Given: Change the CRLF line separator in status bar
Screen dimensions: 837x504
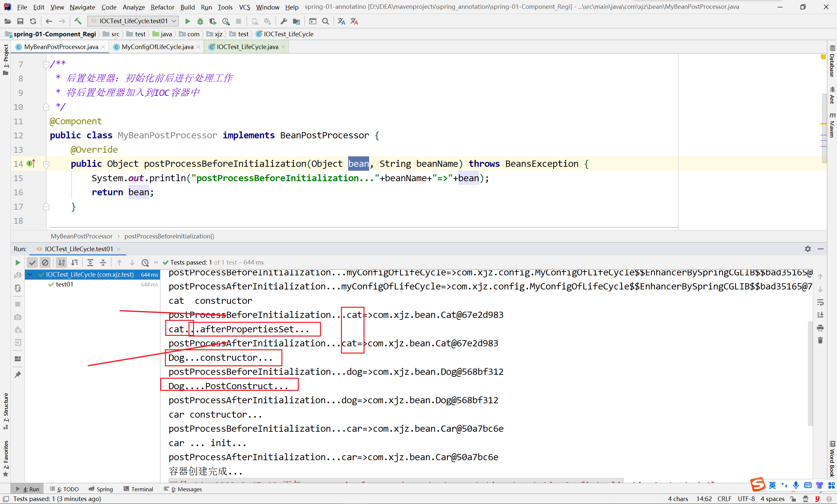Looking at the screenshot, I should (x=724, y=498).
